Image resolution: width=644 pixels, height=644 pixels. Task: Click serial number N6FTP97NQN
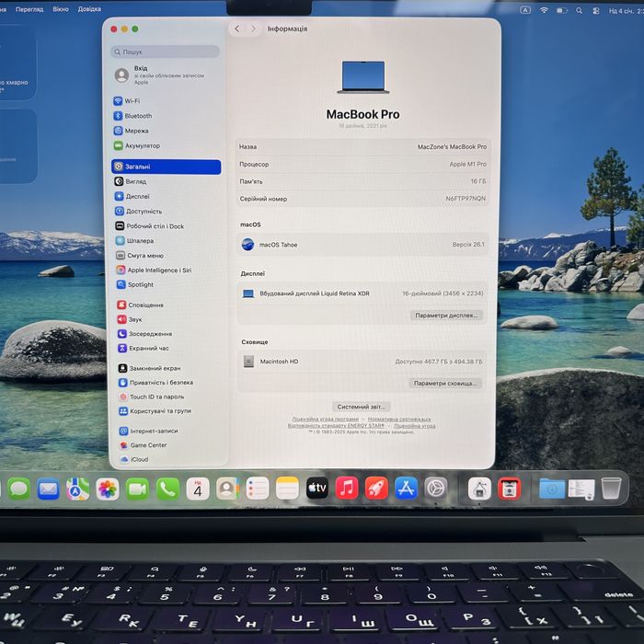[x=466, y=199]
